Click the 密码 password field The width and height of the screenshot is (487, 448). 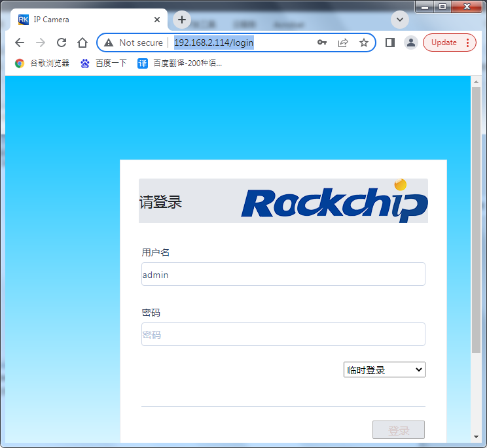[283, 334]
